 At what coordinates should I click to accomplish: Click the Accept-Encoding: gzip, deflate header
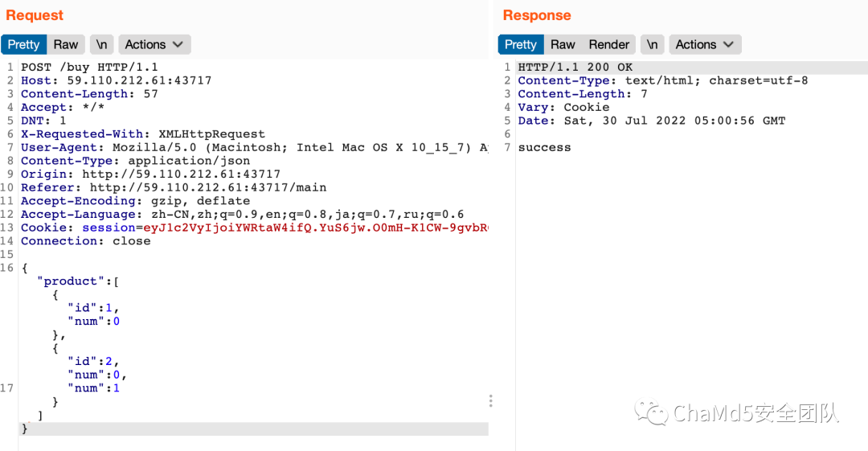pos(135,200)
